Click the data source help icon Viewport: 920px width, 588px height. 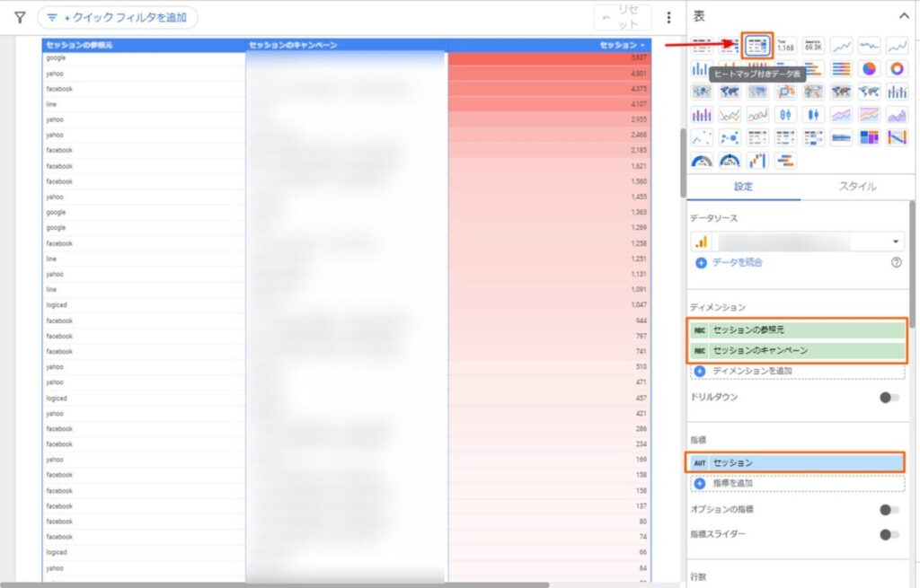(x=896, y=262)
